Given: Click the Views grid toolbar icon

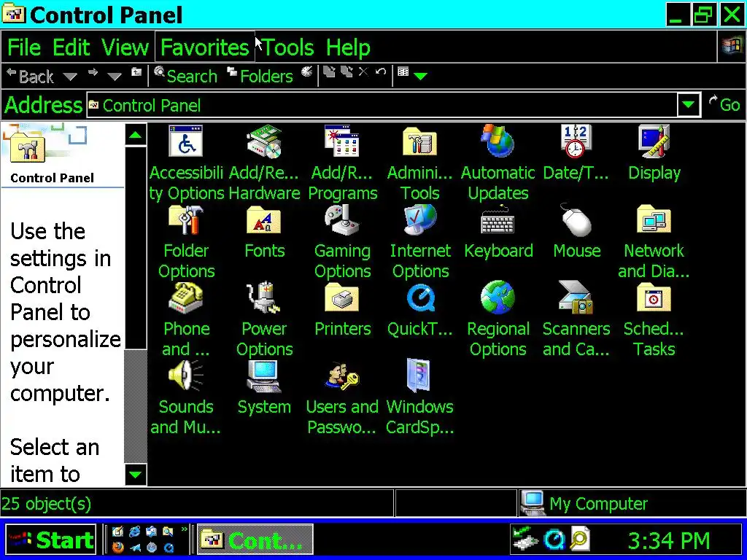Looking at the screenshot, I should (403, 72).
